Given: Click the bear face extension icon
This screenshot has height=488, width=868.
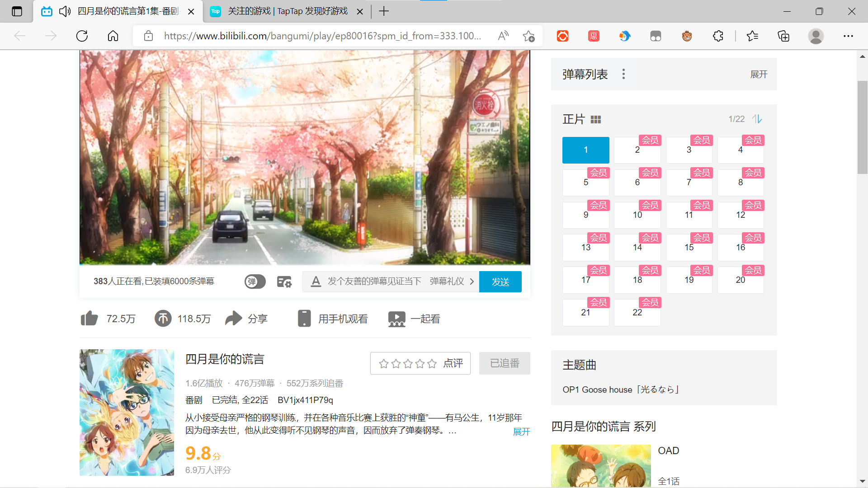Looking at the screenshot, I should [x=687, y=36].
